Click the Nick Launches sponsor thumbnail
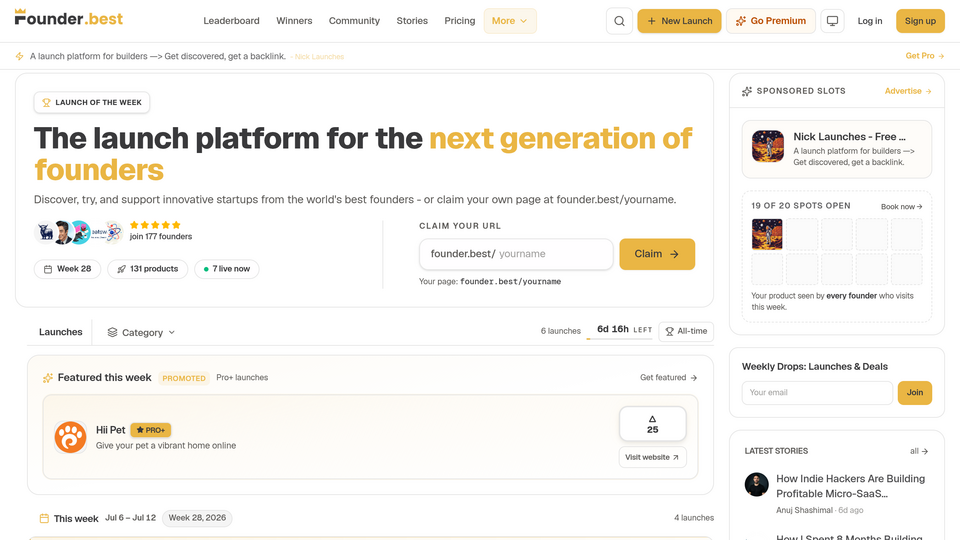This screenshot has width=960, height=540. click(768, 146)
